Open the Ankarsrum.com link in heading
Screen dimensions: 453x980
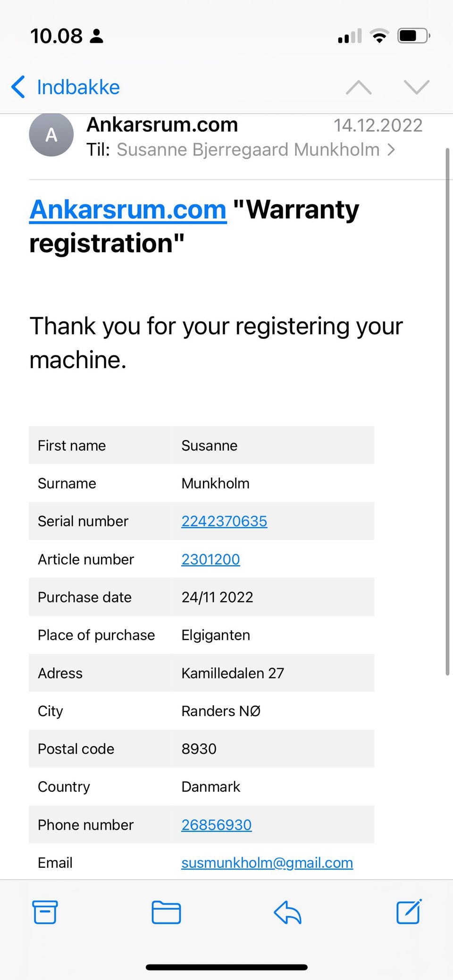(128, 209)
